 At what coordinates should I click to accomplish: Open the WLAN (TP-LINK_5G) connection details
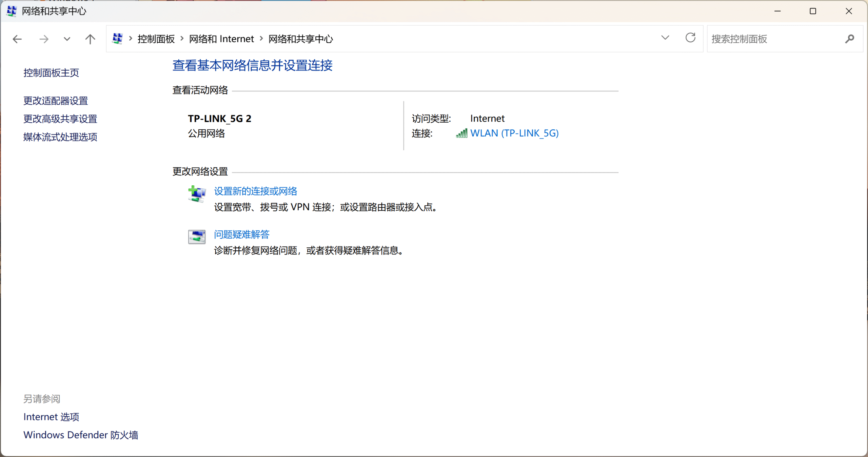pos(514,133)
